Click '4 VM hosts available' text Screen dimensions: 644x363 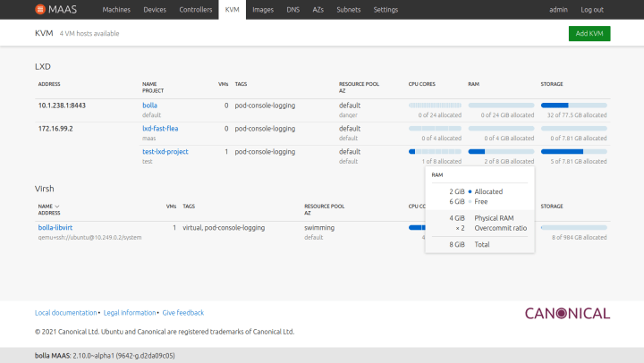(x=89, y=33)
